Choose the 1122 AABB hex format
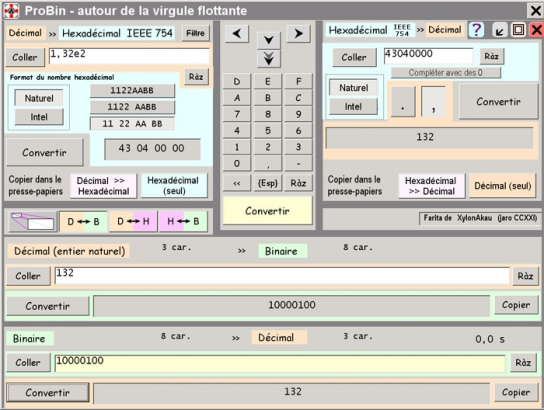Viewport: 544px width, 410px height. point(132,107)
